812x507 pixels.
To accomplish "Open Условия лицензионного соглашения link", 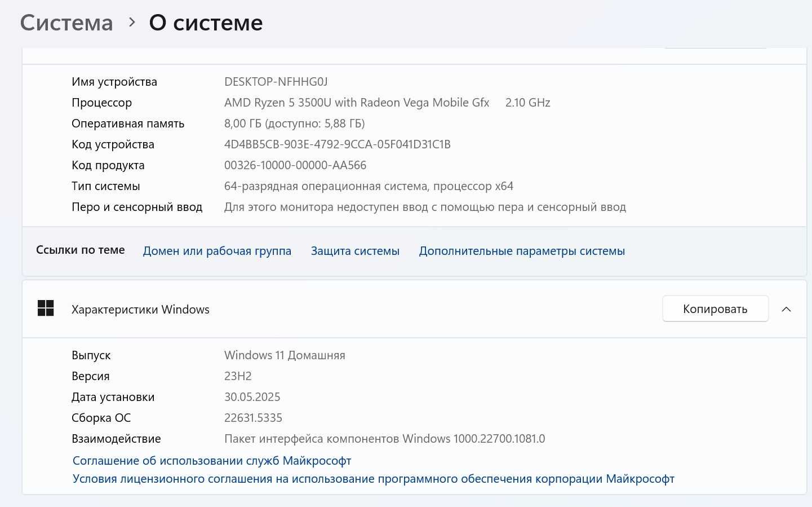I will (x=374, y=479).
